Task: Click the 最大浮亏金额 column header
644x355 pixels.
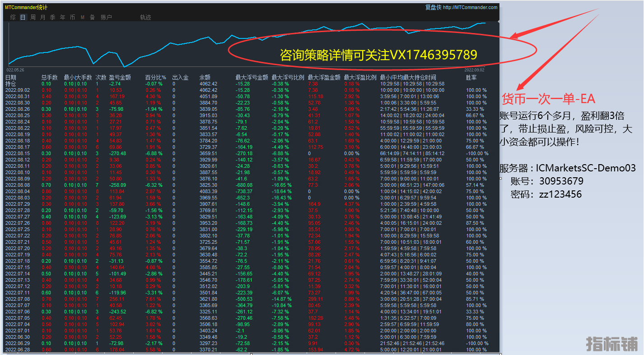Action: (x=252, y=77)
